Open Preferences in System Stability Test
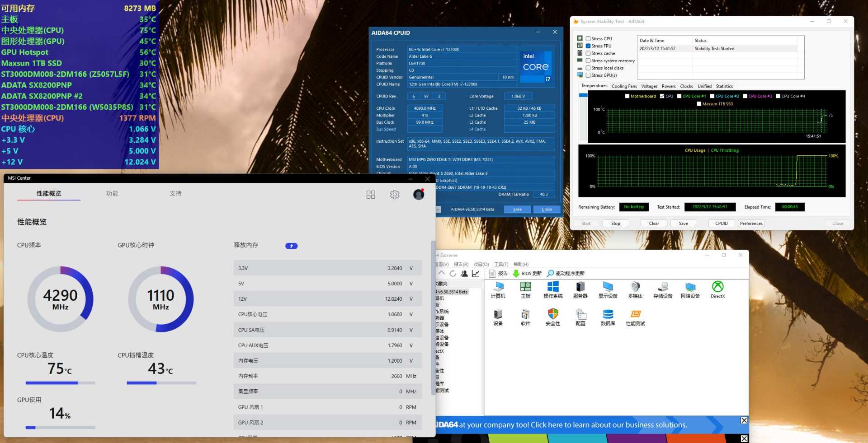 click(751, 224)
